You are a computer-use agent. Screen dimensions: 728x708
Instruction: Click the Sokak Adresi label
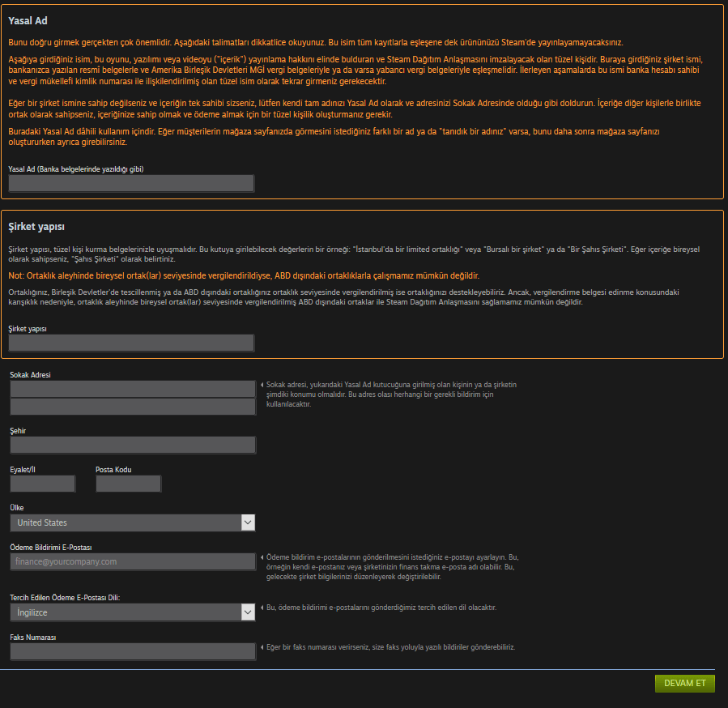30,375
